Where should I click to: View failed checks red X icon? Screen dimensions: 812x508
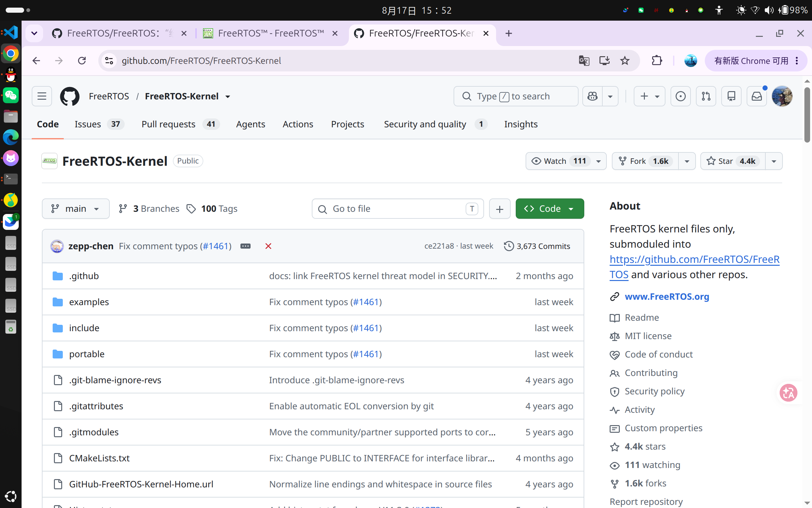[x=268, y=246]
